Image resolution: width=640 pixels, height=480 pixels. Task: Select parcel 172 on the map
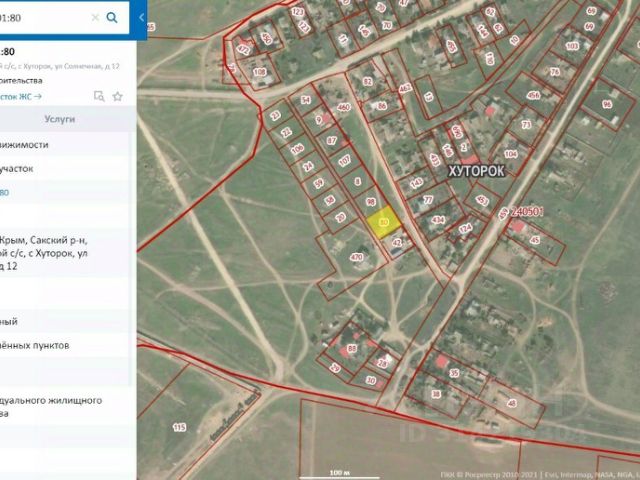pyautogui.click(x=243, y=50)
